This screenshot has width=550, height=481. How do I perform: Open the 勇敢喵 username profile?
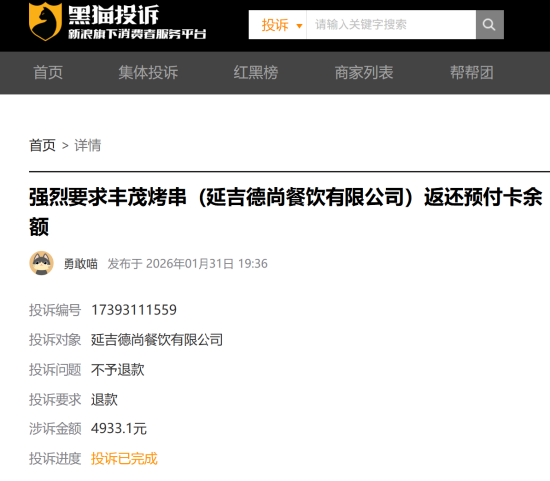pos(81,264)
